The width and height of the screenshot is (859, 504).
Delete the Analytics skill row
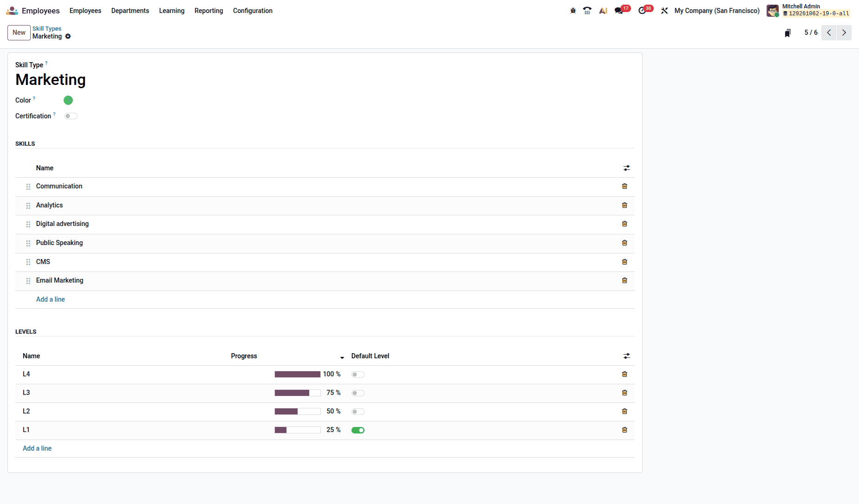point(625,205)
